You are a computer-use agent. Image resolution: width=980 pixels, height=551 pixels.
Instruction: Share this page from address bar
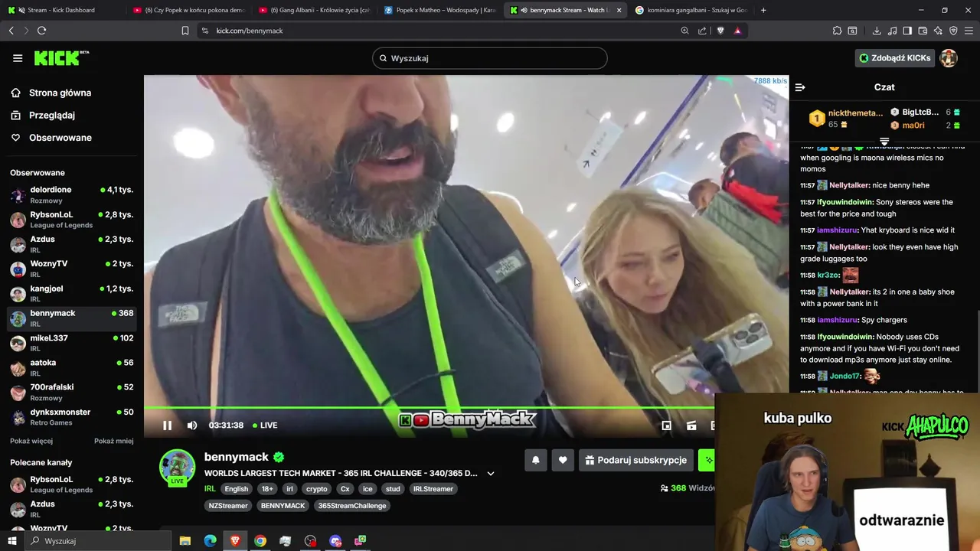(x=702, y=31)
